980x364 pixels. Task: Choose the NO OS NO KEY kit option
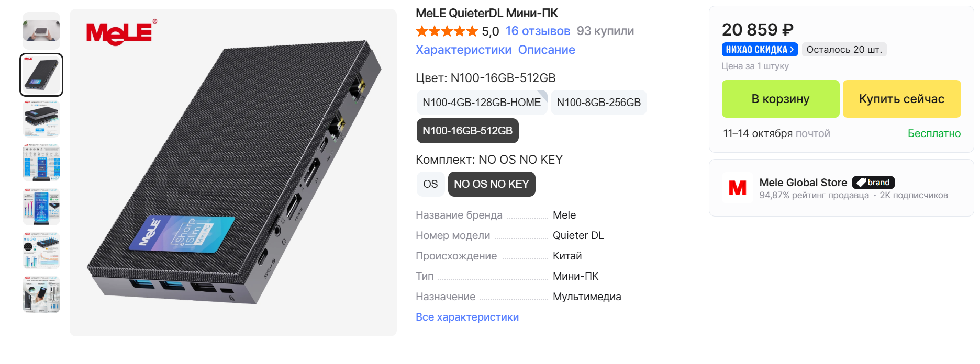(x=492, y=184)
